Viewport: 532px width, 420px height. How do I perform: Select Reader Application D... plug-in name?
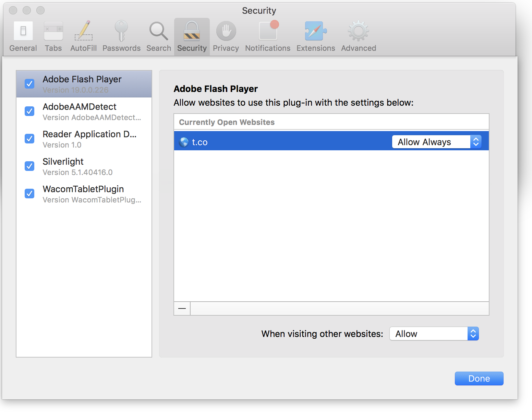pyautogui.click(x=89, y=134)
